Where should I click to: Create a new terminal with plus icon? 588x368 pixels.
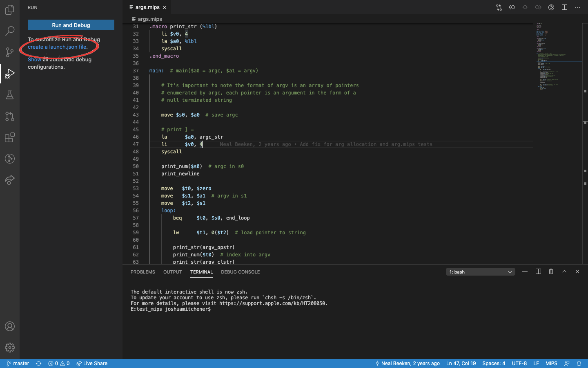pos(525,272)
